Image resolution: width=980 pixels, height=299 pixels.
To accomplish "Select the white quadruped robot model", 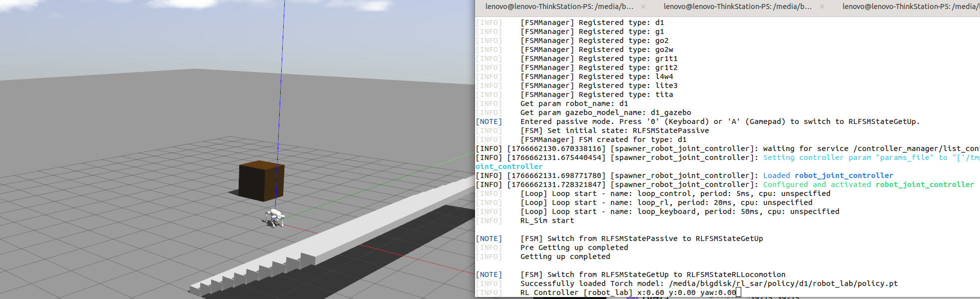I will coord(274,218).
